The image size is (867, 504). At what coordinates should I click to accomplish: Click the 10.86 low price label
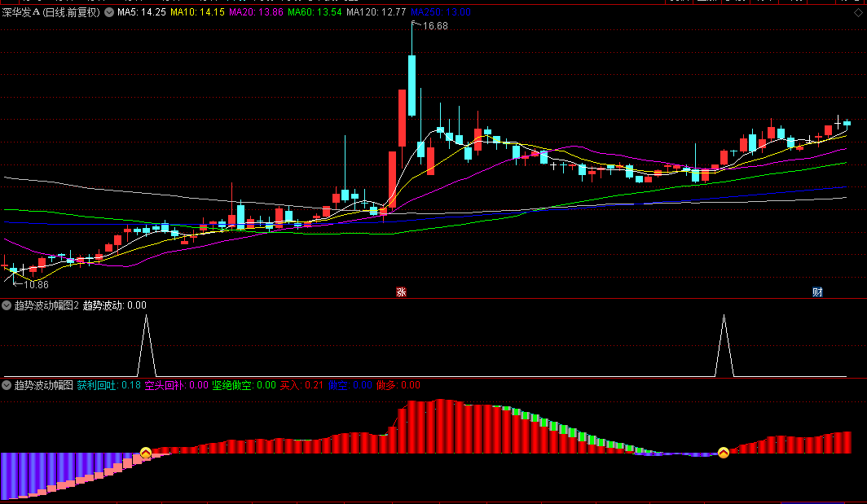click(36, 285)
